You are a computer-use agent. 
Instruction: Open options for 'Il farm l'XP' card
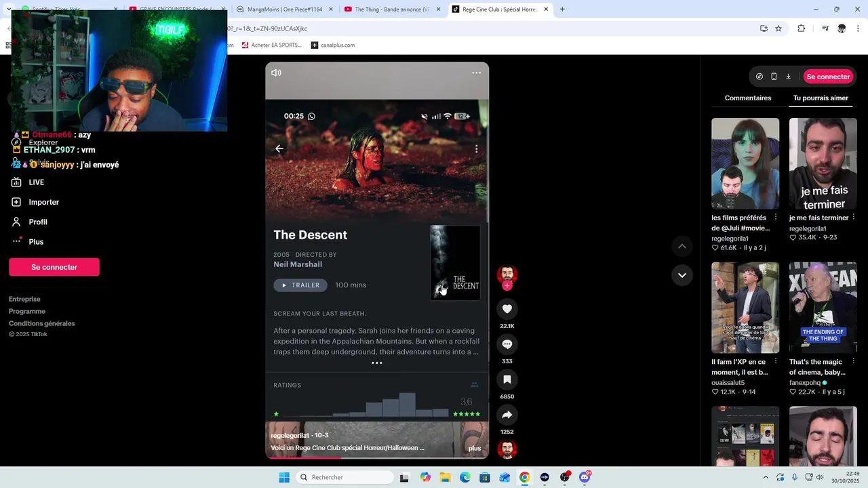click(x=776, y=361)
